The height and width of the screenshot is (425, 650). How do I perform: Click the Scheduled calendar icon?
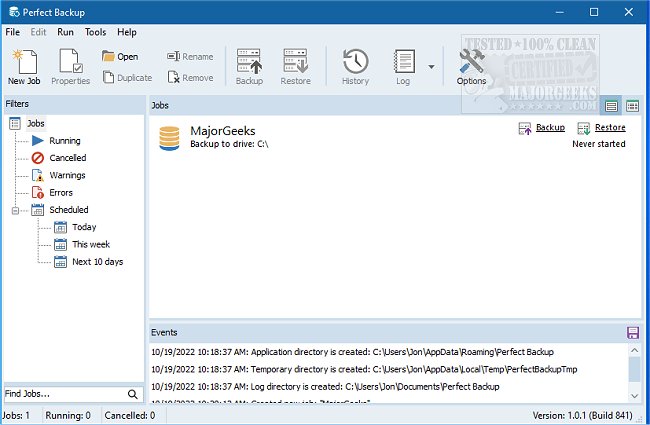pyautogui.click(x=38, y=210)
